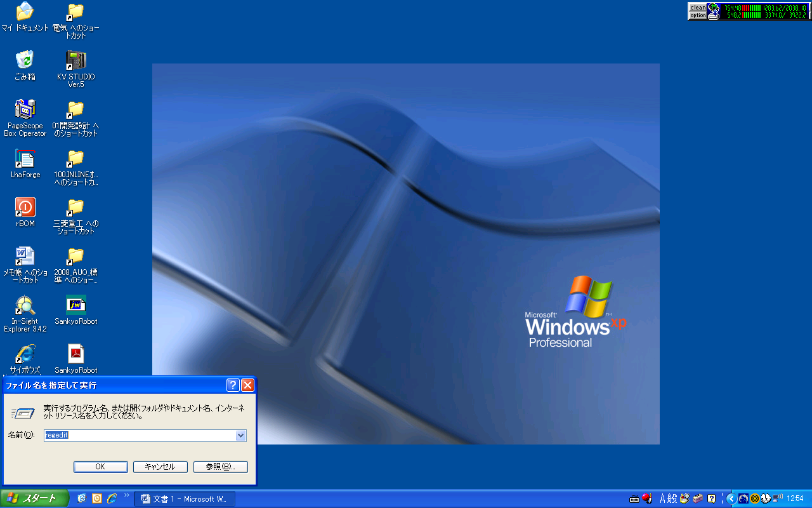This screenshot has width=812, height=508.
Task: Click the IME dictionary search tool icon
Action: [x=684, y=499]
